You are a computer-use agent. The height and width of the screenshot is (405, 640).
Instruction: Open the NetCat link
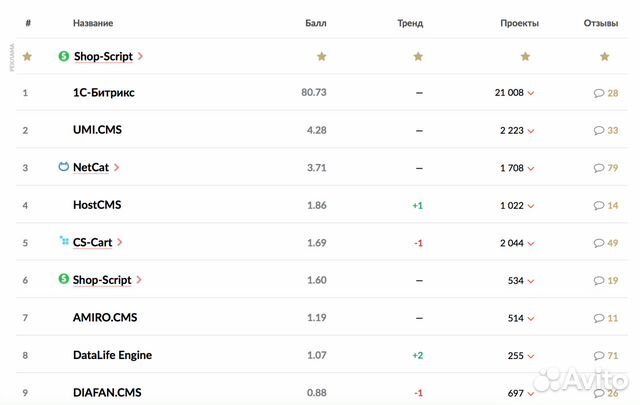pyautogui.click(x=91, y=167)
